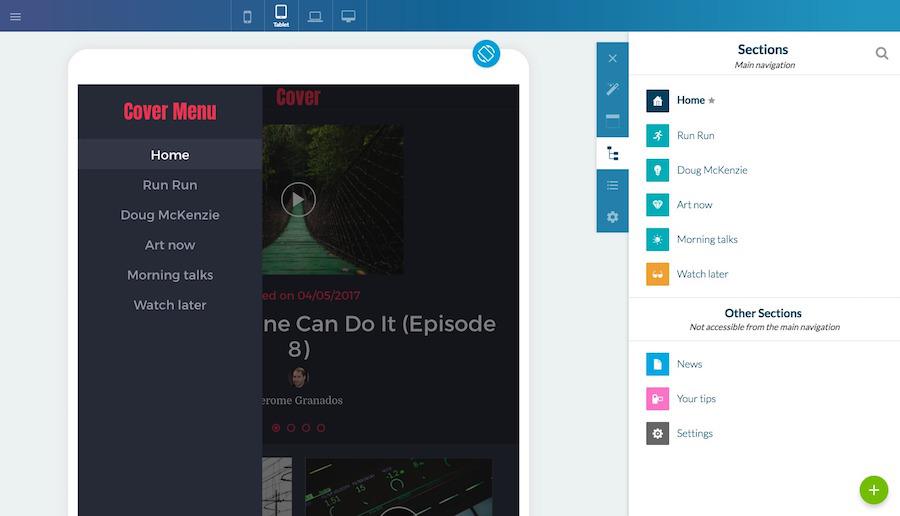Image resolution: width=900 pixels, height=516 pixels.
Task: Select the fourth carousel dot indicator
Action: (x=321, y=428)
